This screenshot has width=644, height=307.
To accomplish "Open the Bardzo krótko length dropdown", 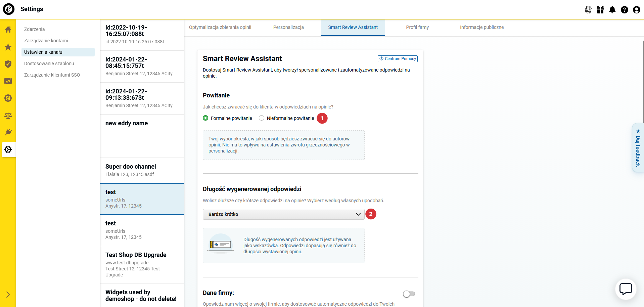I will 283,214.
